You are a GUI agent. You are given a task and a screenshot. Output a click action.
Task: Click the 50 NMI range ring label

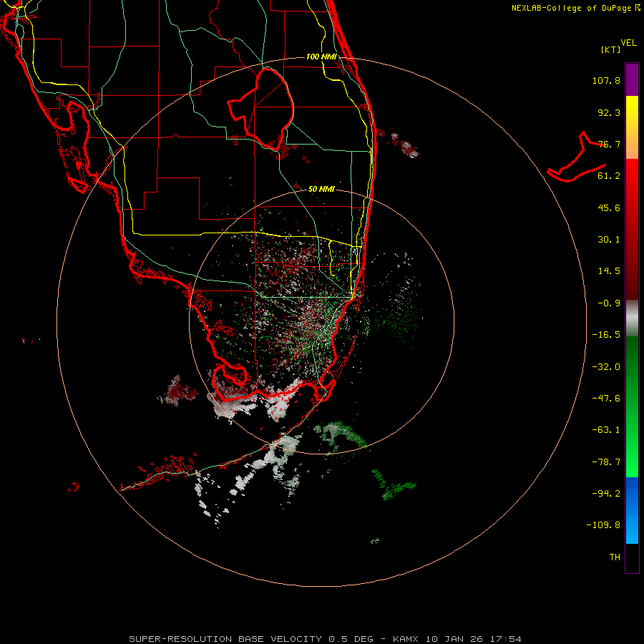321,190
